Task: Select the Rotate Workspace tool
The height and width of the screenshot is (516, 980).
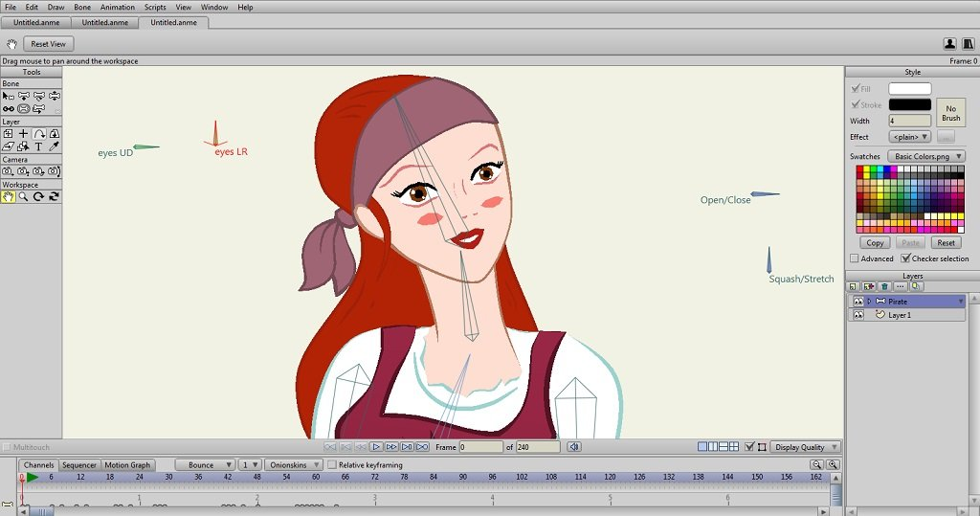Action: 38,196
